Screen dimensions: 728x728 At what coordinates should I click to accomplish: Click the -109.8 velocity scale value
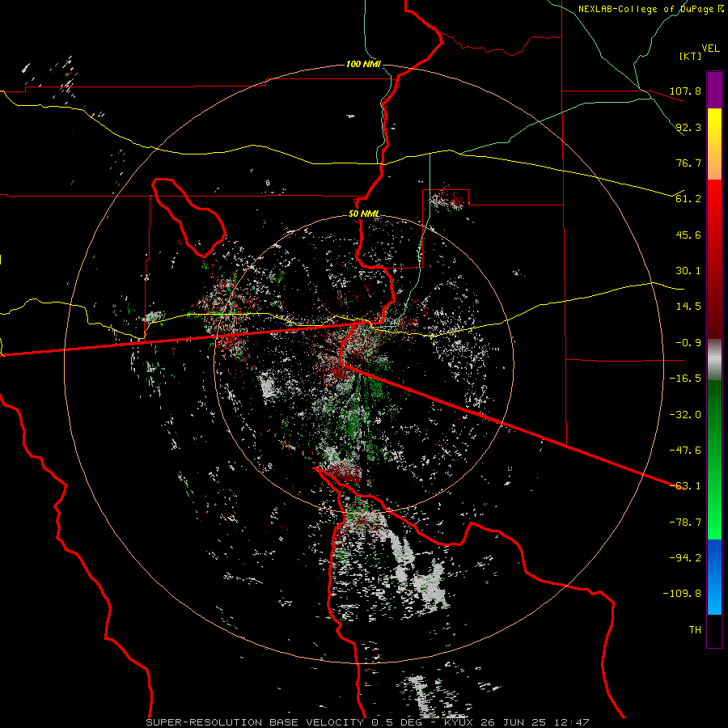pos(682,594)
